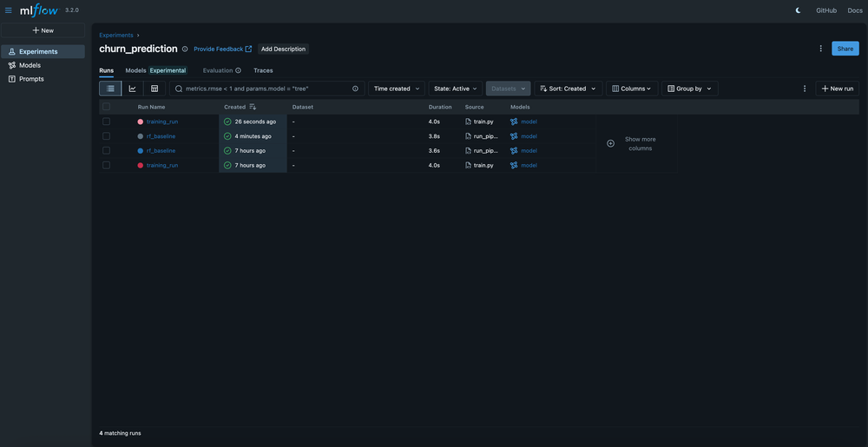The height and width of the screenshot is (447, 868).
Task: Click the runs search filter field
Action: pyautogui.click(x=265, y=89)
